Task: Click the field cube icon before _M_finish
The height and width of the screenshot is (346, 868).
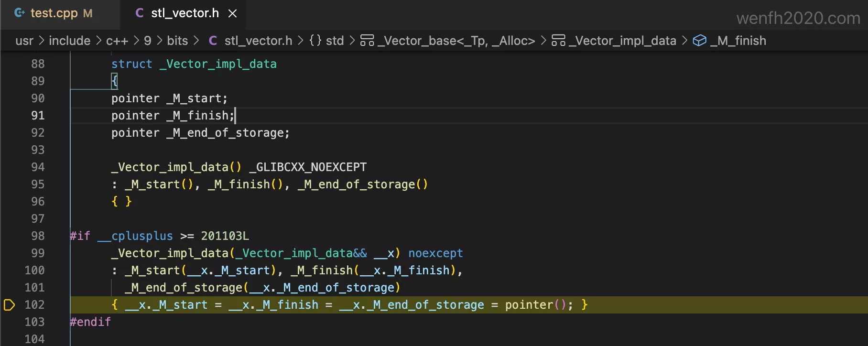Action: point(699,41)
